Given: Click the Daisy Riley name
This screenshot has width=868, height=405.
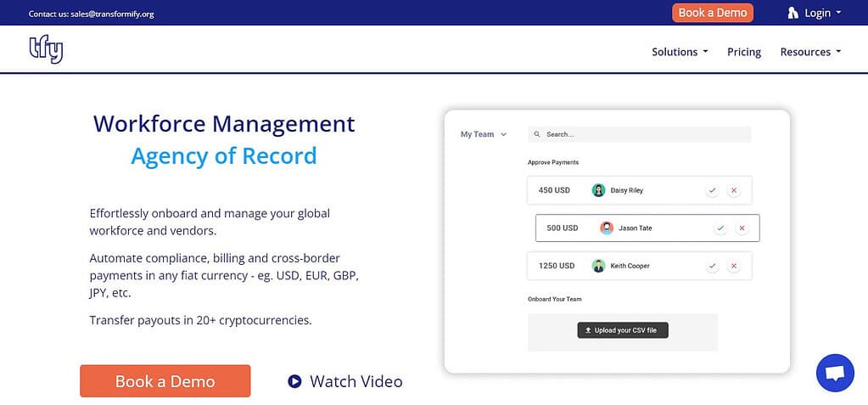Looking at the screenshot, I should point(627,190).
